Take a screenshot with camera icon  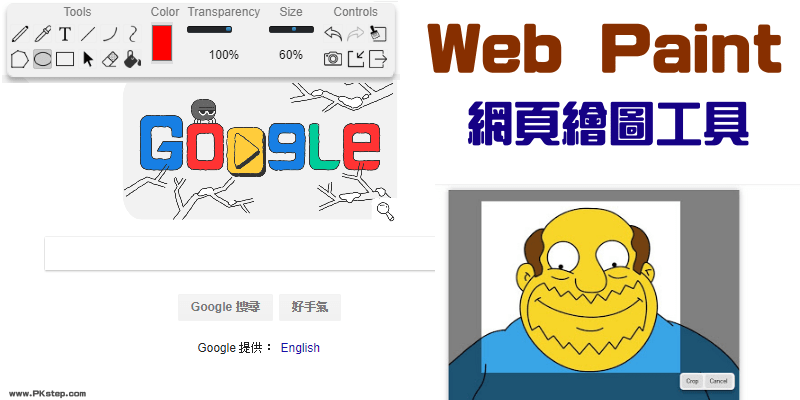(333, 59)
